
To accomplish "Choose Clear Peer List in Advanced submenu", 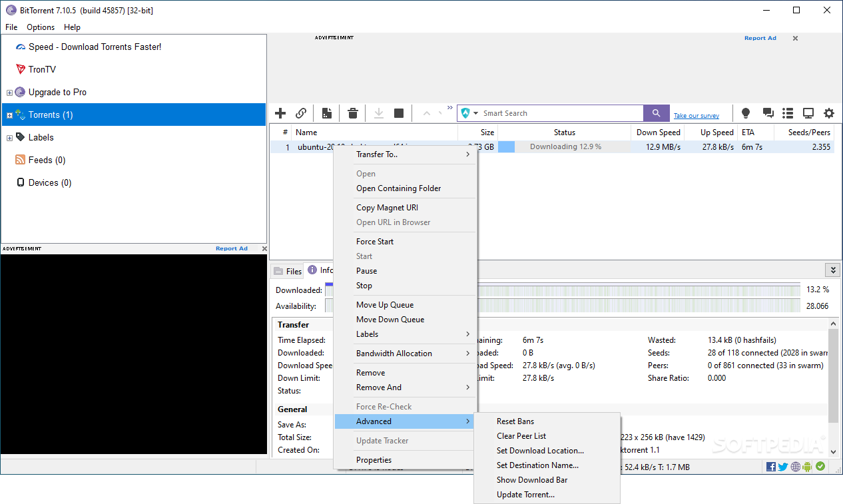I will coord(547,436).
